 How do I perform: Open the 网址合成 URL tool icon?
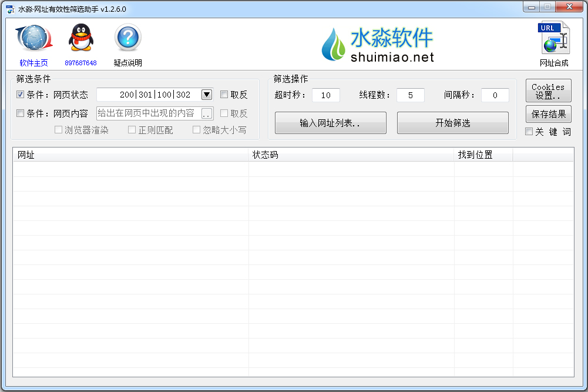tap(554, 39)
